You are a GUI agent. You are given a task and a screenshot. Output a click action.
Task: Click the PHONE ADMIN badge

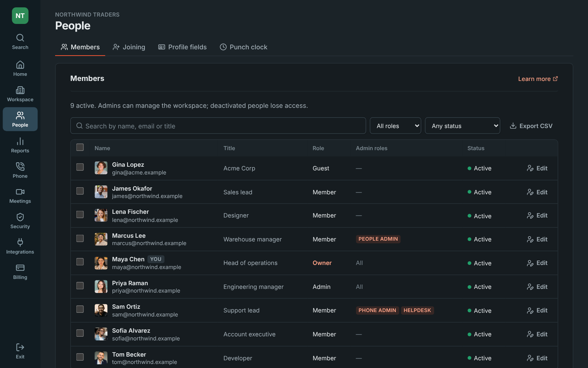pos(377,310)
